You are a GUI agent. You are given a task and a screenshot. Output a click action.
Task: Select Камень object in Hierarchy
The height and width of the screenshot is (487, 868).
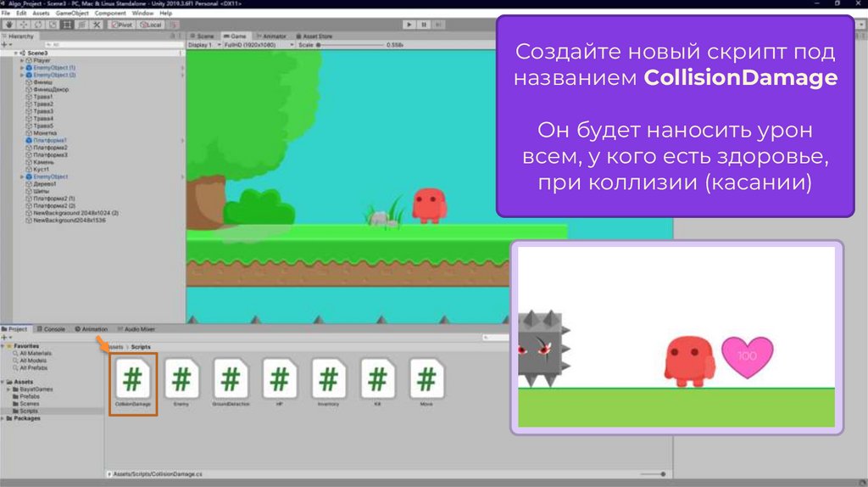click(43, 162)
